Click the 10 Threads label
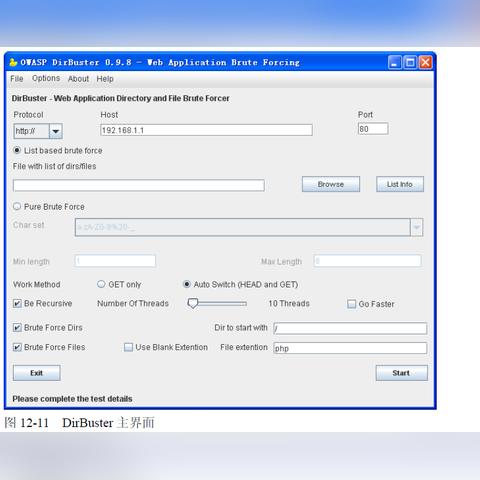 click(x=289, y=303)
